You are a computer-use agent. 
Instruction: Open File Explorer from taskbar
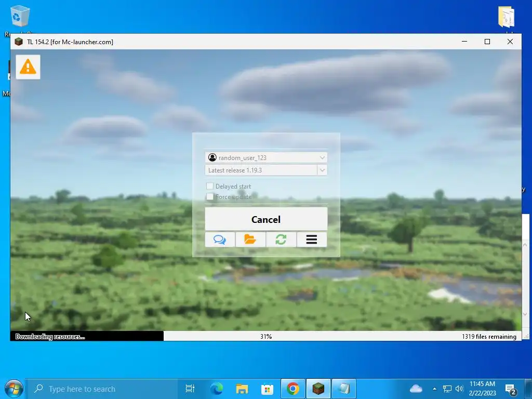click(242, 389)
